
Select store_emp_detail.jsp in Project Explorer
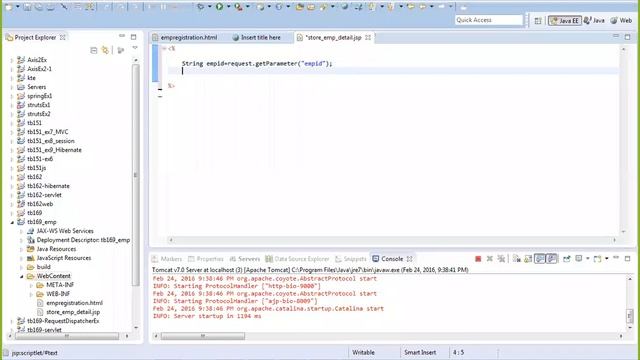[x=69, y=312]
